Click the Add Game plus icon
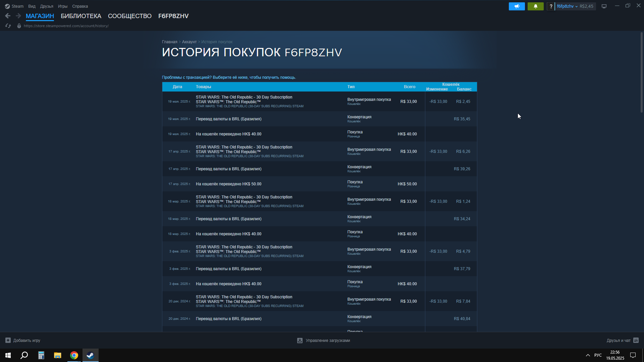 pos(8,340)
